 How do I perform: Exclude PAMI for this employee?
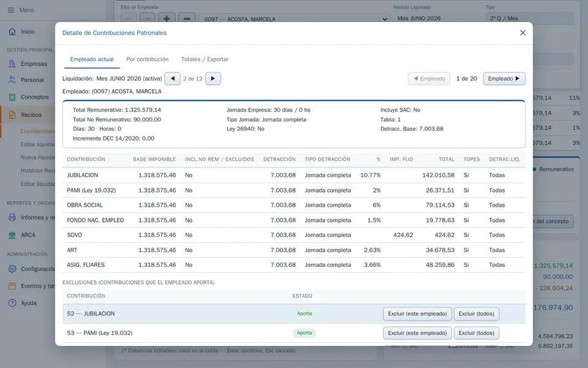coord(417,333)
